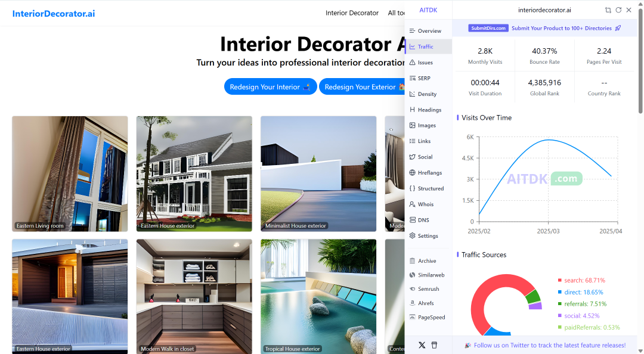Click the Structured data braces icon

click(413, 188)
